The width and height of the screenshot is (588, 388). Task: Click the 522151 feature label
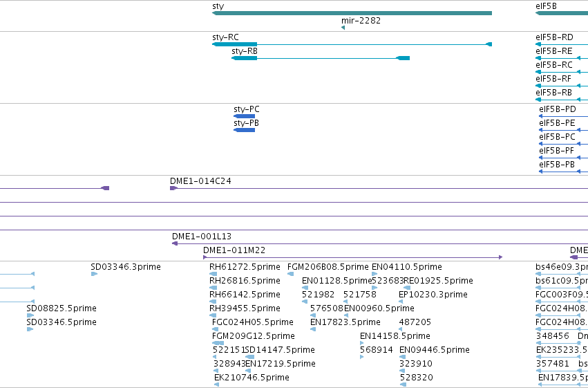[x=229, y=350]
